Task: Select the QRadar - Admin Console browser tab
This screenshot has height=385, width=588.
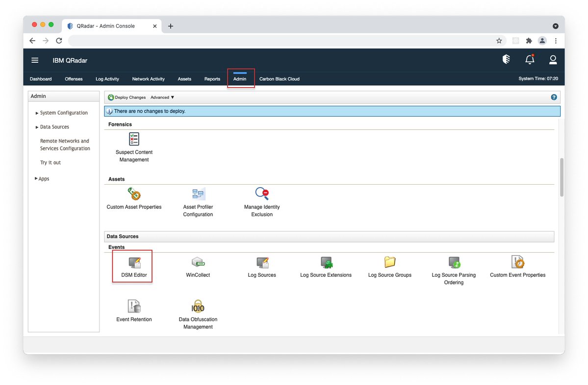Action: [x=111, y=26]
